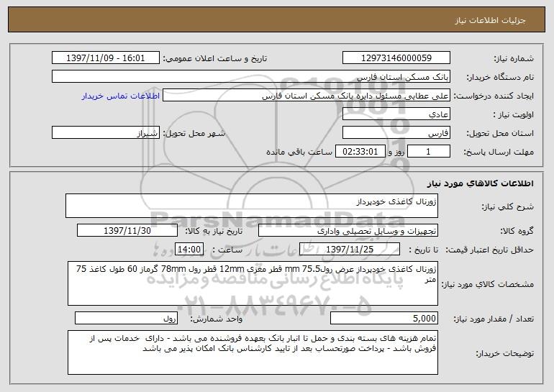Image resolution: width=554 pixels, height=392 pixels.
Task: Select the time field 14:00
Action: 189,250
